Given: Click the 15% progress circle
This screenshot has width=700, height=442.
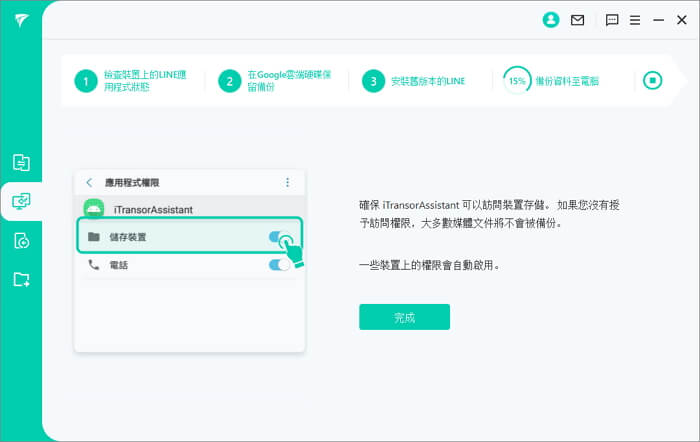Looking at the screenshot, I should [517, 81].
